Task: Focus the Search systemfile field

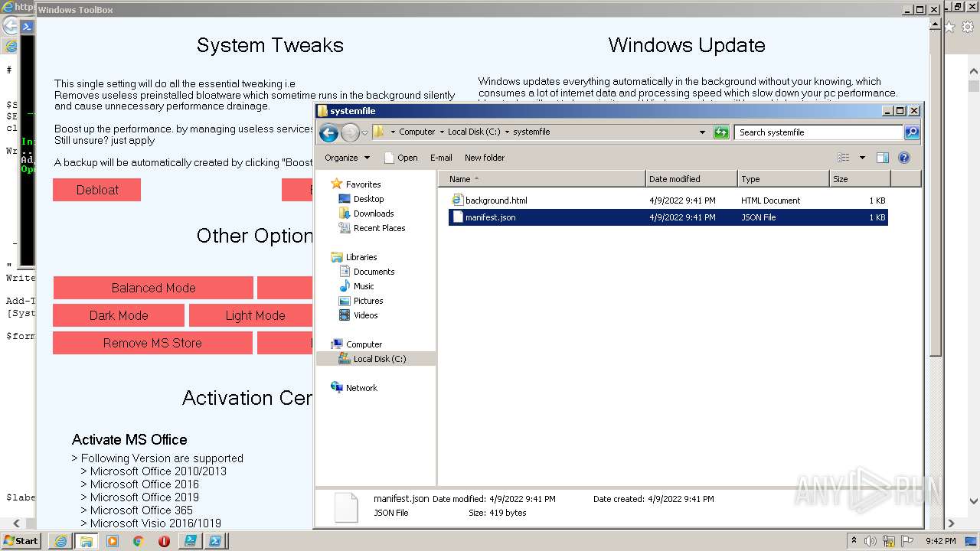Action: [819, 132]
